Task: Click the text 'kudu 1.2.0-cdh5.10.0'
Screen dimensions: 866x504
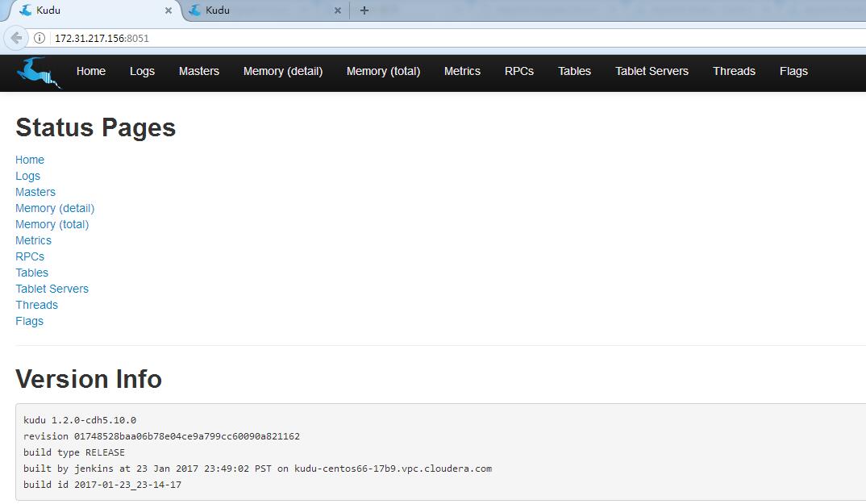Action: pyautogui.click(x=80, y=420)
